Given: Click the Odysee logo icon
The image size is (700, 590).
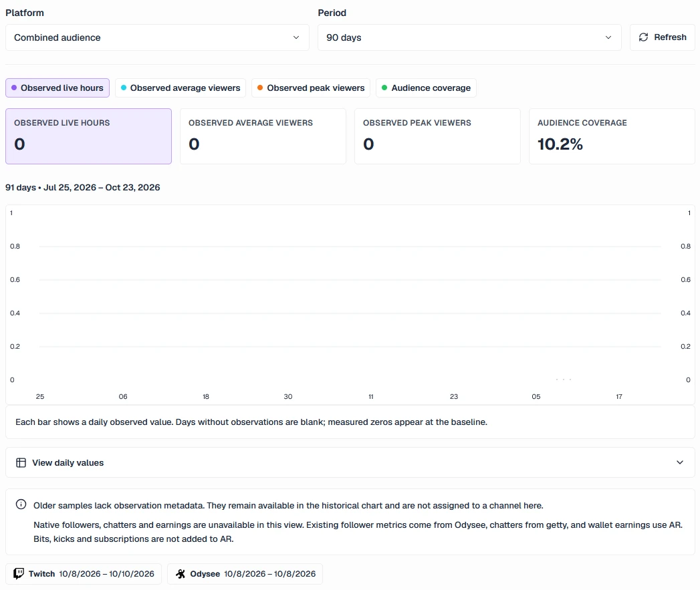Looking at the screenshot, I should (181, 574).
